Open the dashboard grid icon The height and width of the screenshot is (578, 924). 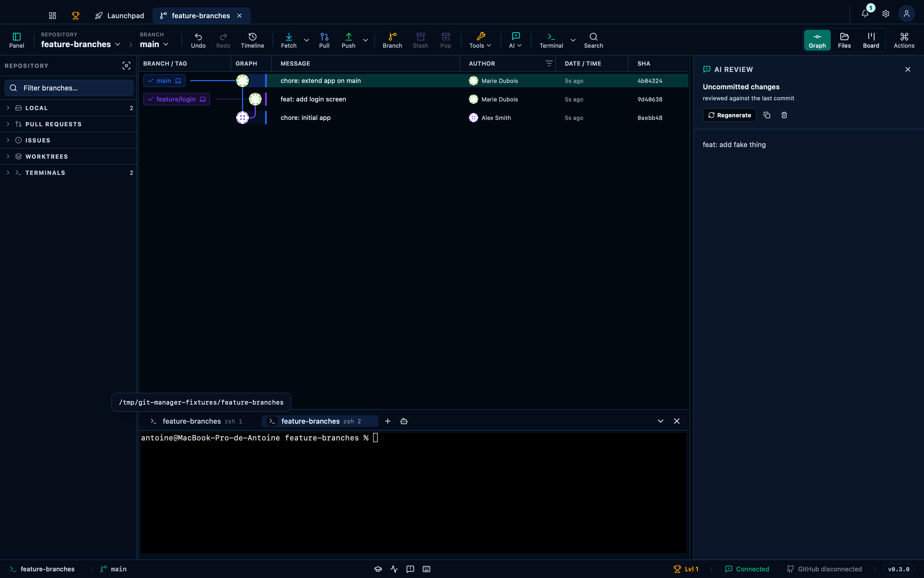[x=52, y=16]
